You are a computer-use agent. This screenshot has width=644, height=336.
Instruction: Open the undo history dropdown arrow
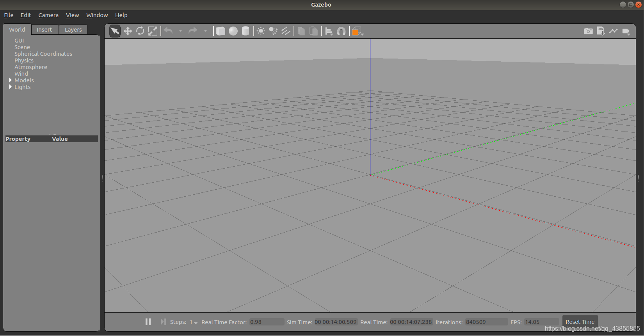(180, 31)
